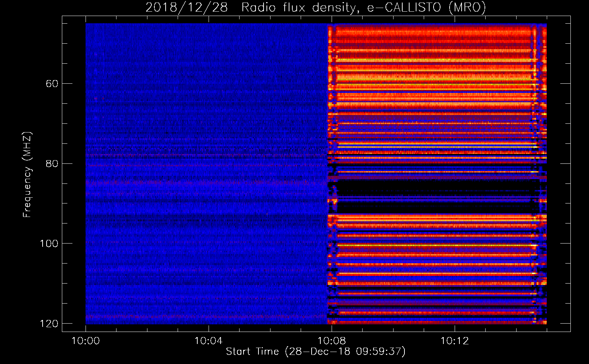The image size is (589, 364).
Task: Click the 80 frequency tick label
Action: (x=52, y=163)
